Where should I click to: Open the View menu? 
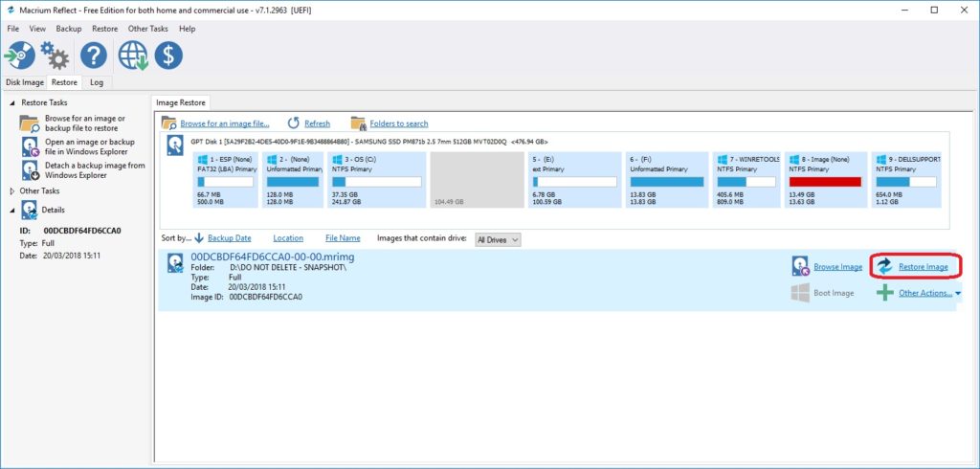pos(37,29)
